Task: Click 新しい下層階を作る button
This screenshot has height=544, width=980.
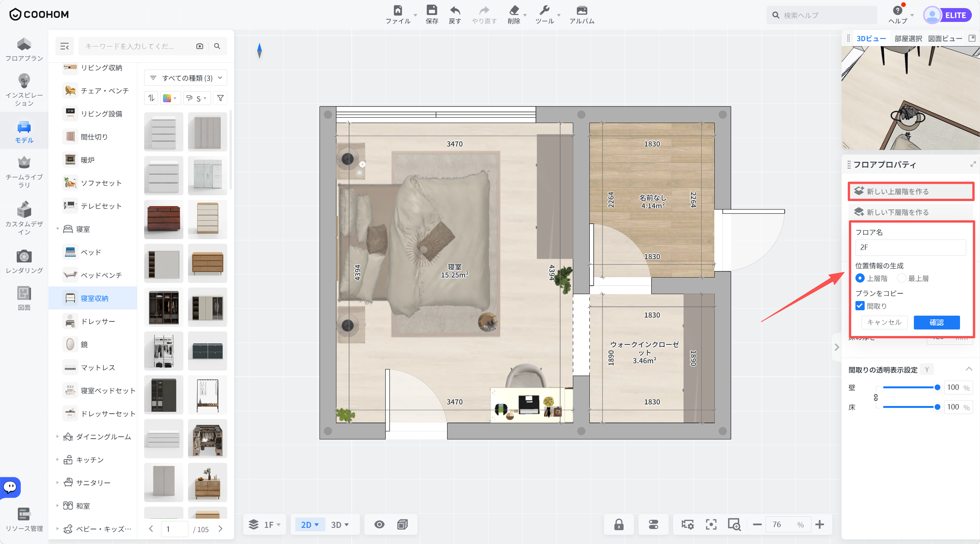Action: [910, 212]
